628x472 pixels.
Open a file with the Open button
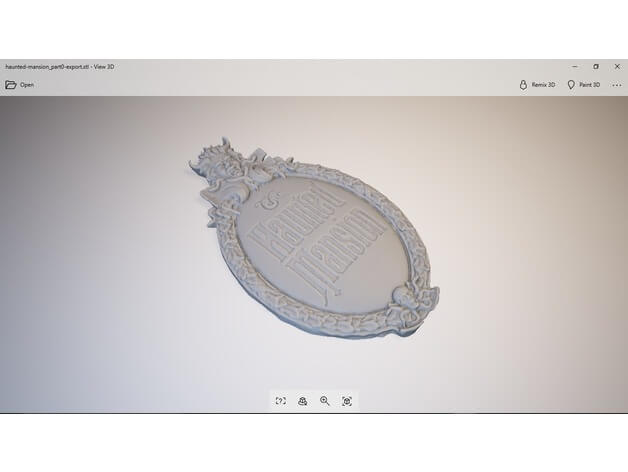[19, 85]
